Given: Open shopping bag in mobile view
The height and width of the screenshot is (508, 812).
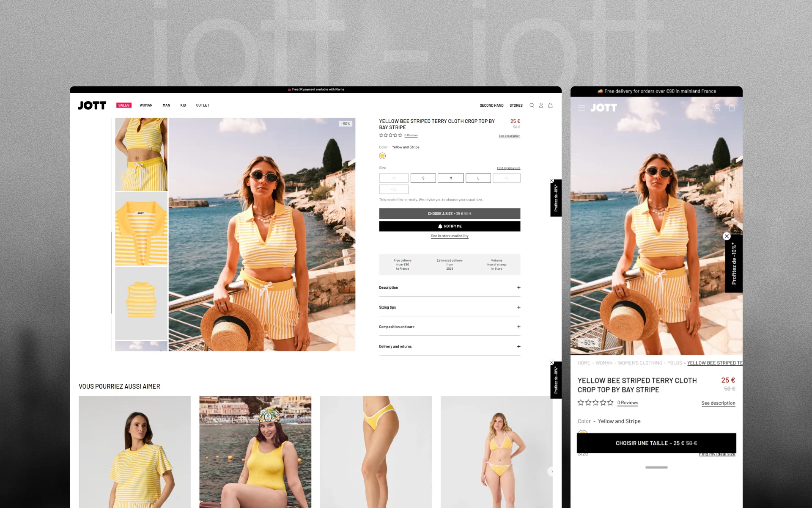Looking at the screenshot, I should coord(732,108).
